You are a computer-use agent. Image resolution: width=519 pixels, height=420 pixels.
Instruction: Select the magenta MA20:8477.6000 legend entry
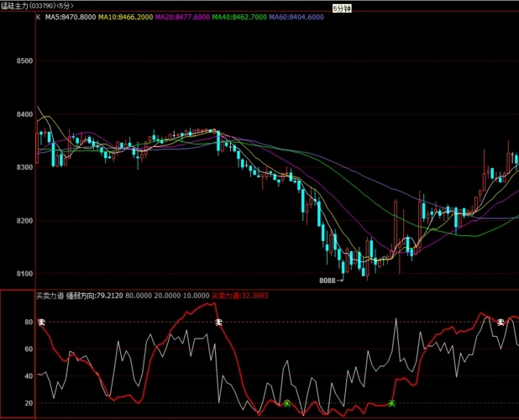(x=182, y=17)
